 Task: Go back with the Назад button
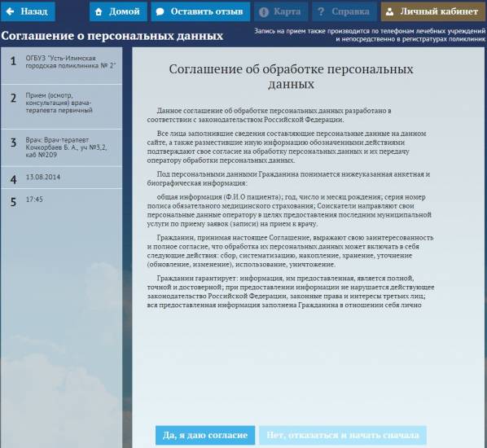[28, 11]
